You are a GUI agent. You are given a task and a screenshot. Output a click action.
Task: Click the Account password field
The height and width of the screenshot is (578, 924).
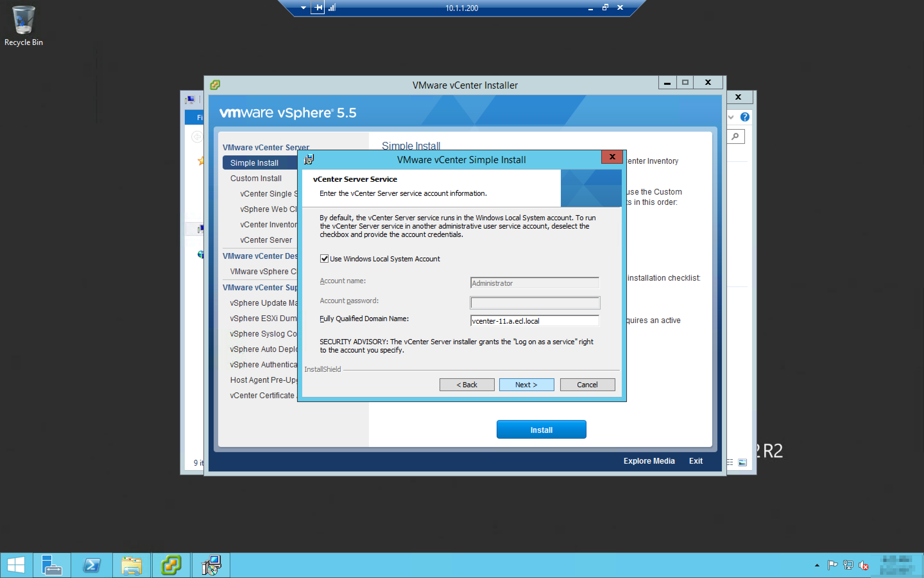[x=535, y=303]
